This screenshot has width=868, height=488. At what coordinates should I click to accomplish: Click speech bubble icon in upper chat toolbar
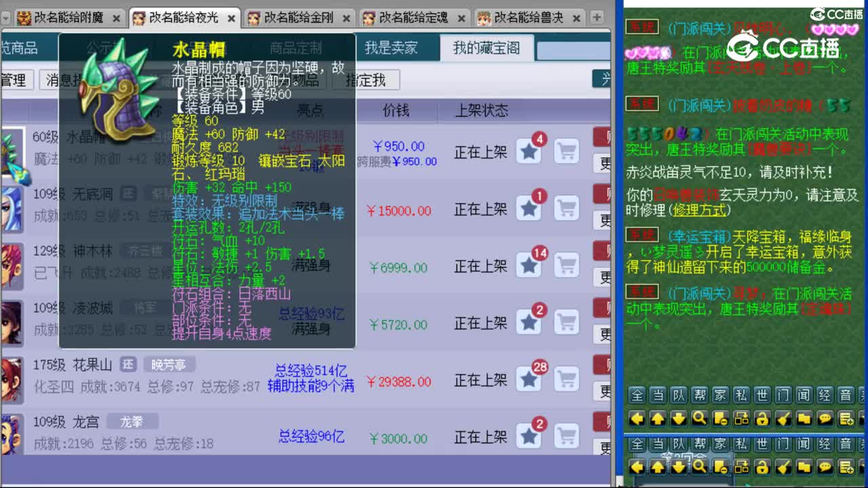tap(825, 418)
